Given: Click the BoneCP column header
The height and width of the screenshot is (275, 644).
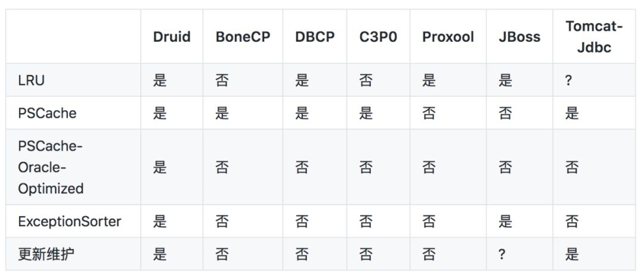Looking at the screenshot, I should click(243, 37).
